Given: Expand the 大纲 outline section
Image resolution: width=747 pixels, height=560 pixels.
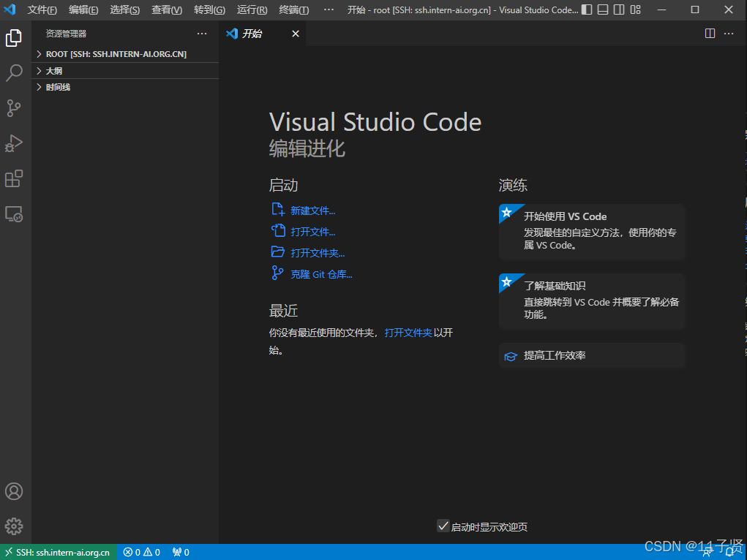Looking at the screenshot, I should (125, 71).
